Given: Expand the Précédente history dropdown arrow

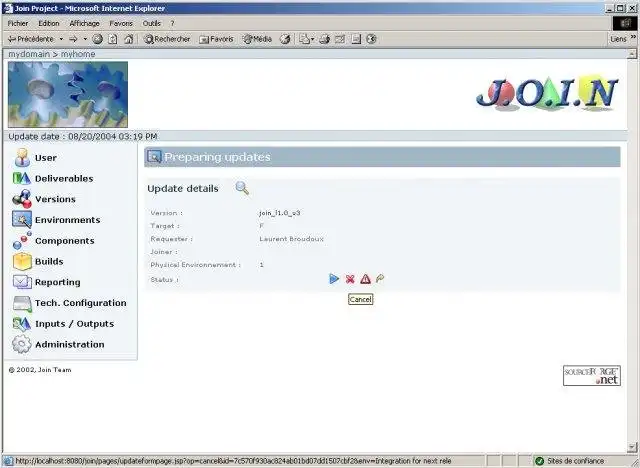Looking at the screenshot, I should tap(61, 39).
